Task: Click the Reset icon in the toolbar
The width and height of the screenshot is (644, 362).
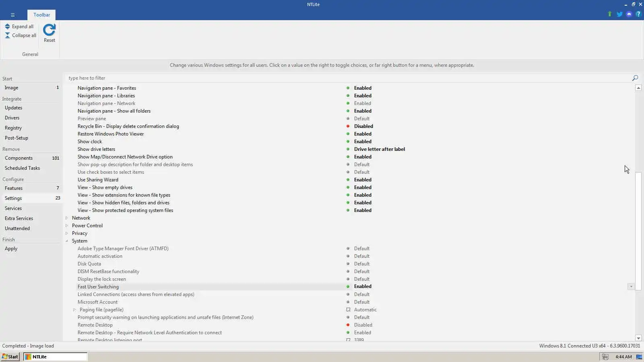Action: coord(49,30)
